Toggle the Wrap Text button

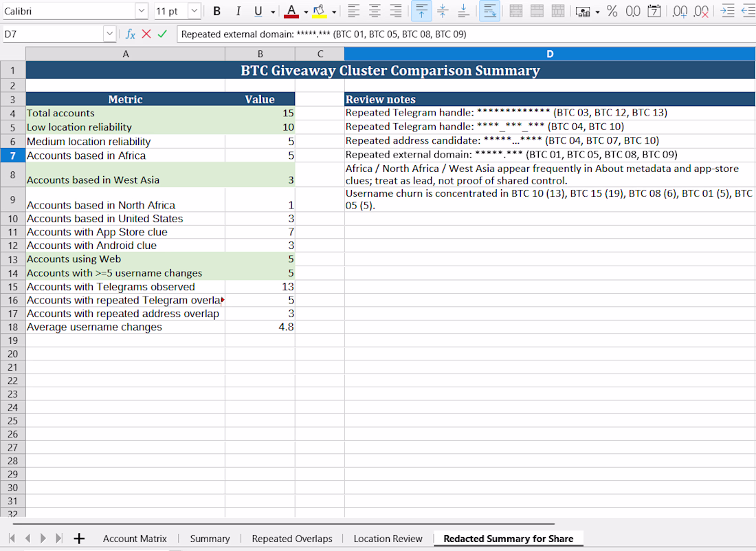click(x=489, y=11)
